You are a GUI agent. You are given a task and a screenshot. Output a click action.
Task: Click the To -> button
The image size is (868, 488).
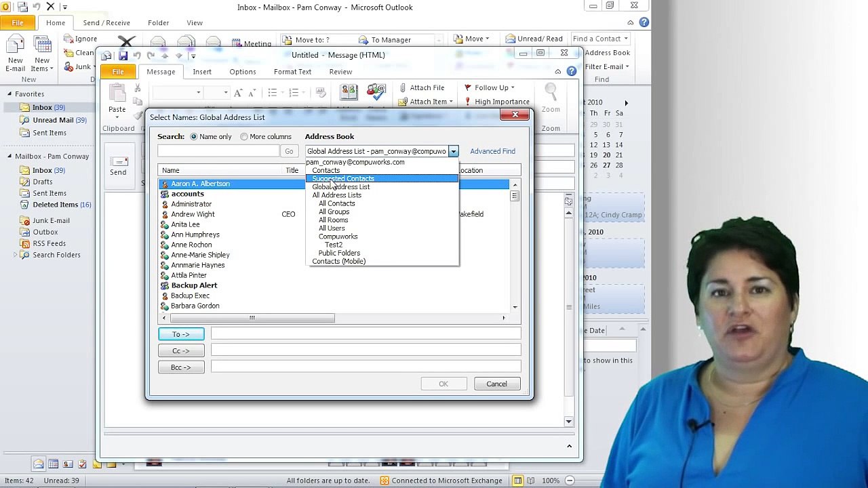[x=181, y=334]
